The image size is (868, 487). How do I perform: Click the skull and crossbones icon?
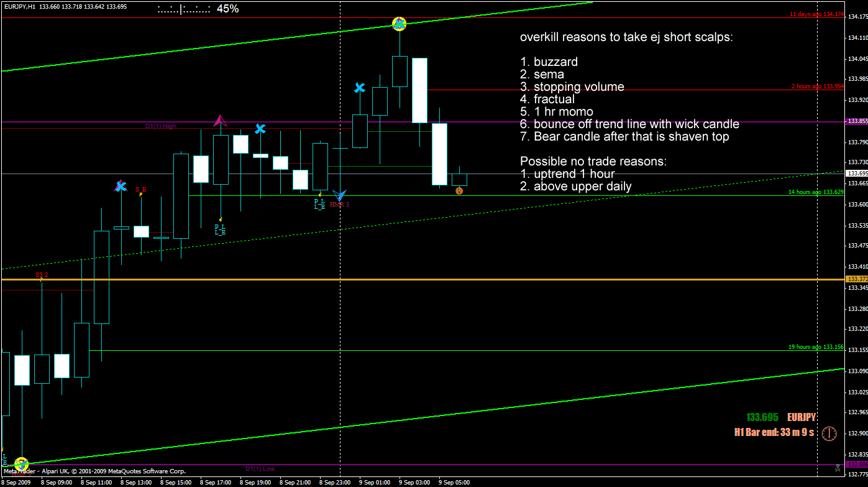click(838, 466)
